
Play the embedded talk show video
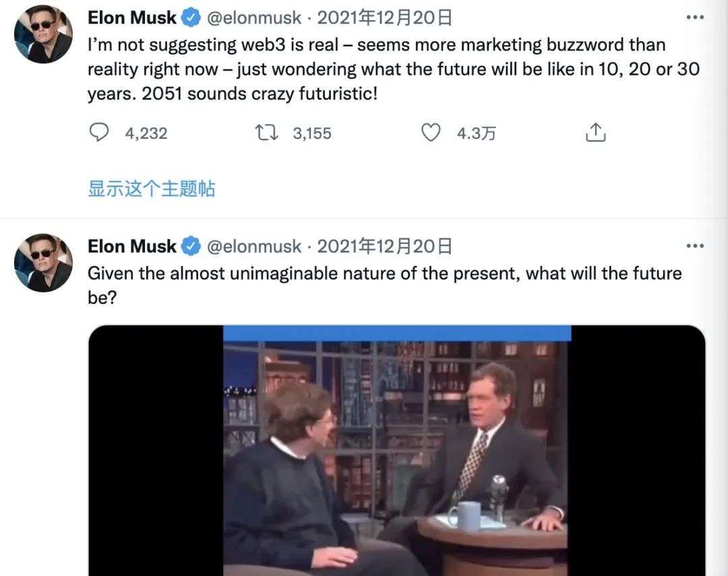pyautogui.click(x=397, y=450)
